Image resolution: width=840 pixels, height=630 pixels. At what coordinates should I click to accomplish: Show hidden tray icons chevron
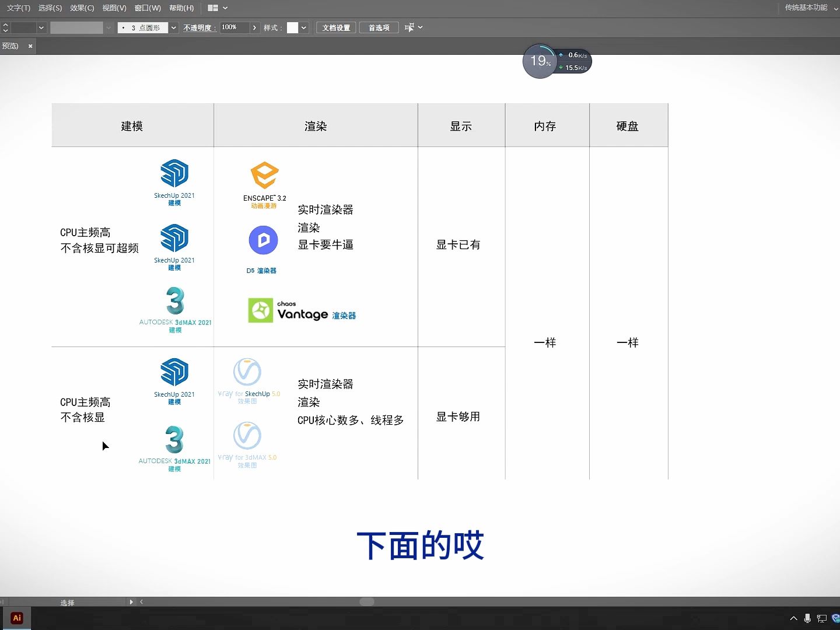[793, 618]
